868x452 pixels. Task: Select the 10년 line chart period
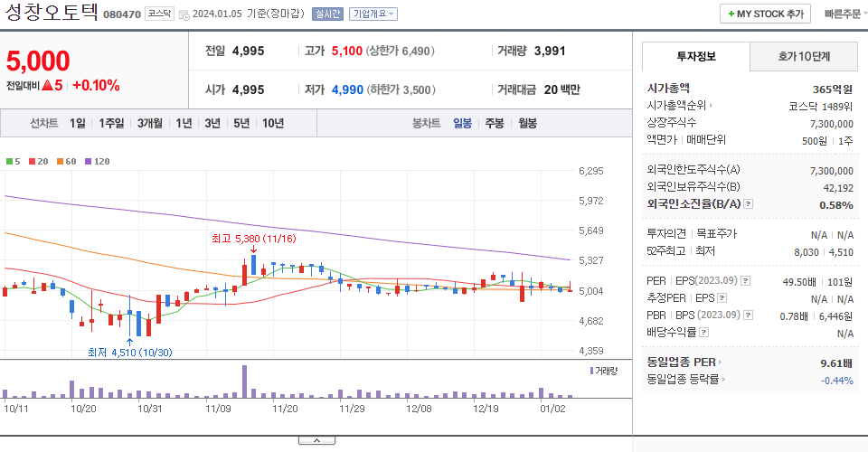click(273, 123)
